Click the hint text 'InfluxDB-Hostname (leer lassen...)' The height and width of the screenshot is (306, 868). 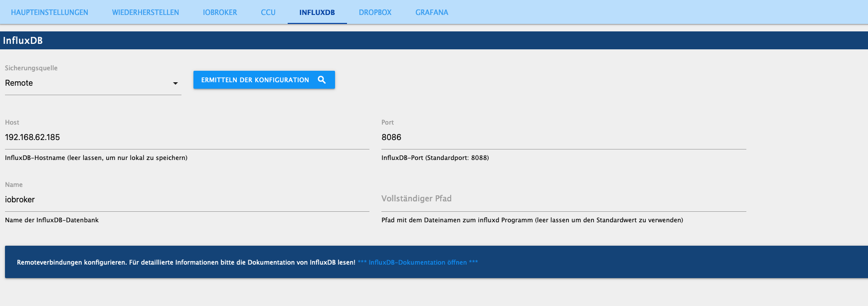click(x=96, y=157)
